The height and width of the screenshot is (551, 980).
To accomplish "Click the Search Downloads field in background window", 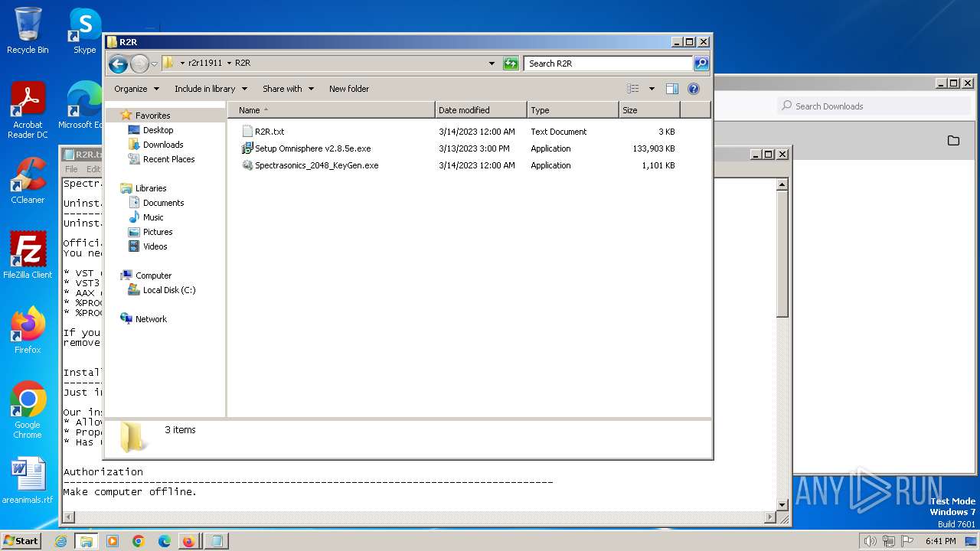I will click(873, 106).
